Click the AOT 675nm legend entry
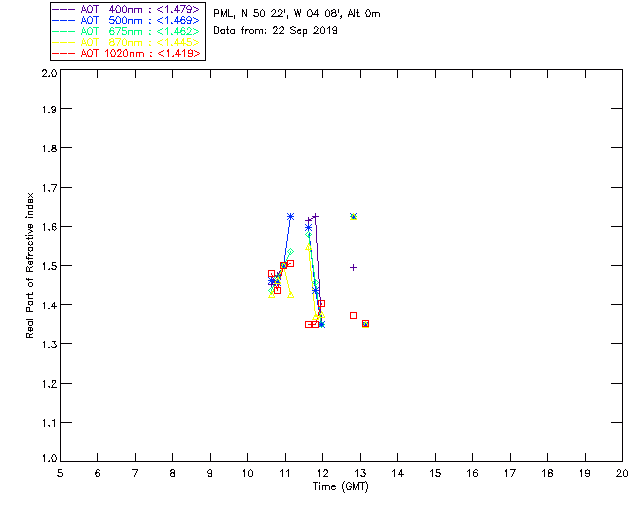 pos(126,31)
